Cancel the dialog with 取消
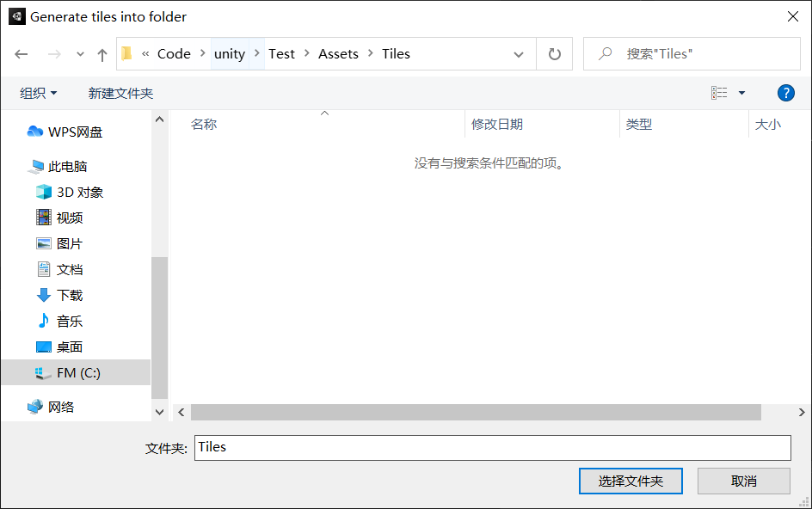 (x=743, y=481)
